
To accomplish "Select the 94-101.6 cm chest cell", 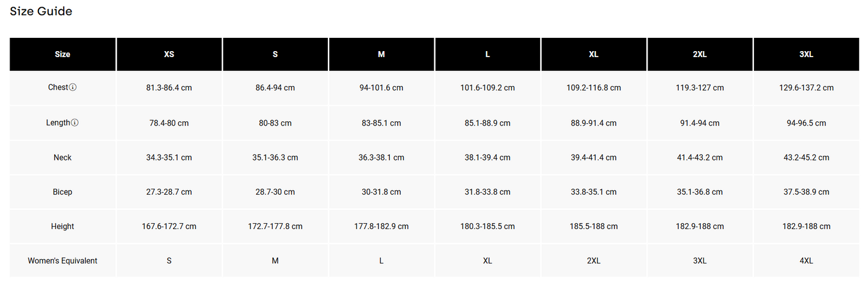I will click(381, 88).
